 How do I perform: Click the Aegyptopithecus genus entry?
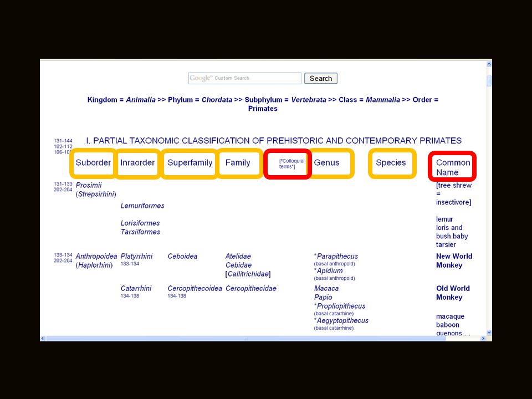point(341,321)
